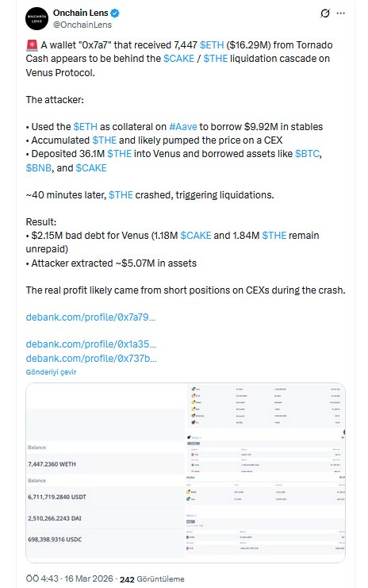Open the Onchain Lens display name
368x588 pixels.
[81, 13]
